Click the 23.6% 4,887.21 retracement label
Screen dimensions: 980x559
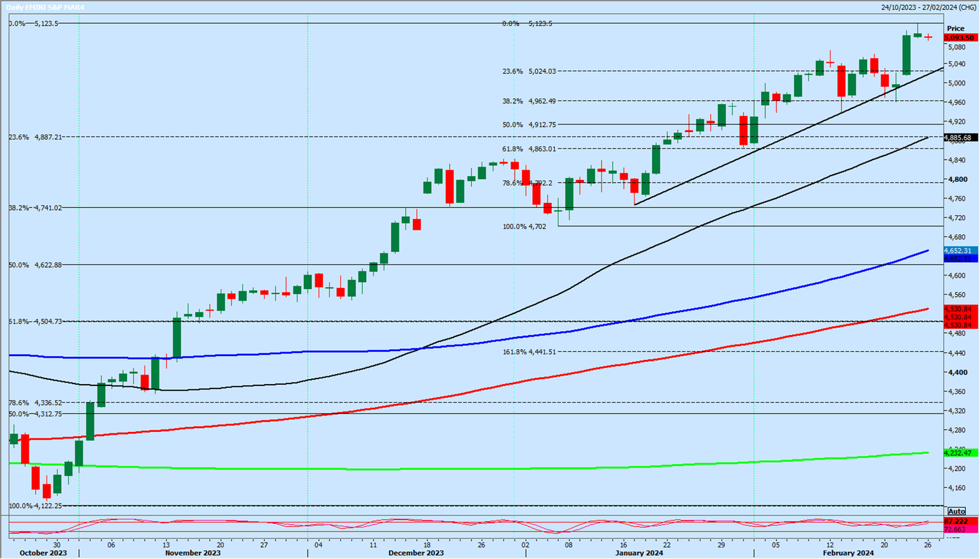[35, 137]
